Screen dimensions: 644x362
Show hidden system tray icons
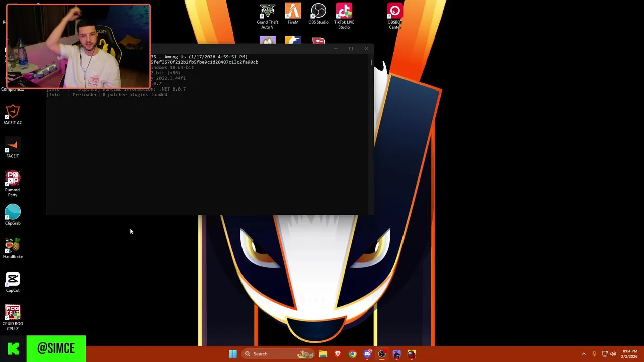point(584,354)
